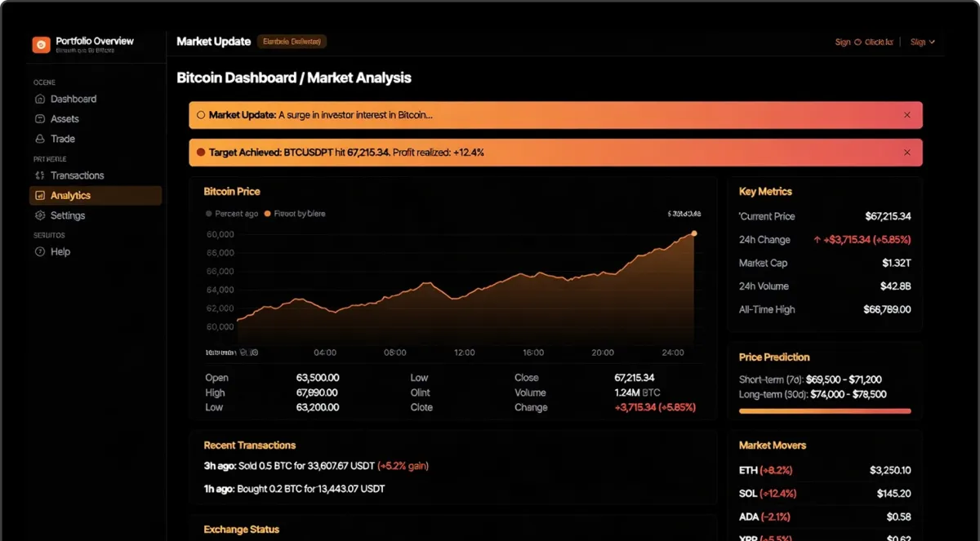
Task: Expand the Sign dropdown in header
Action: pos(923,42)
